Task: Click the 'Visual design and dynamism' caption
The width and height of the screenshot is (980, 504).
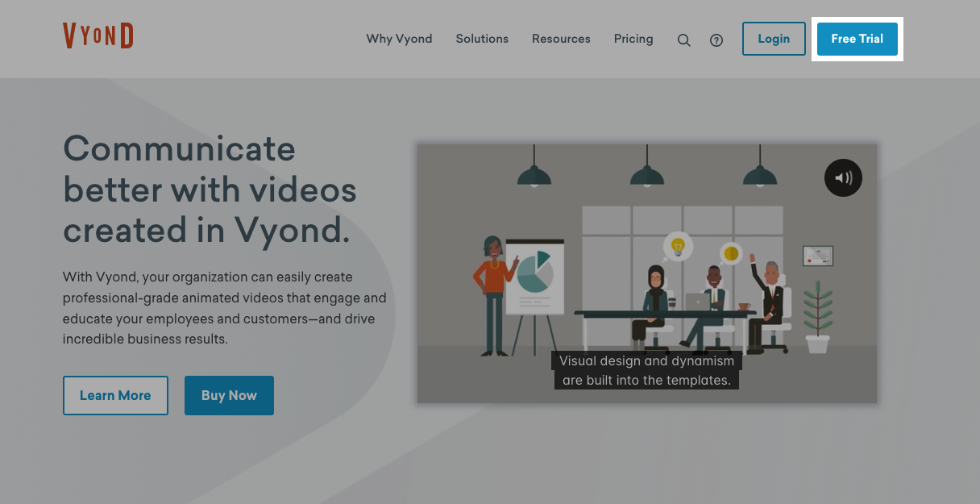Action: tap(647, 371)
